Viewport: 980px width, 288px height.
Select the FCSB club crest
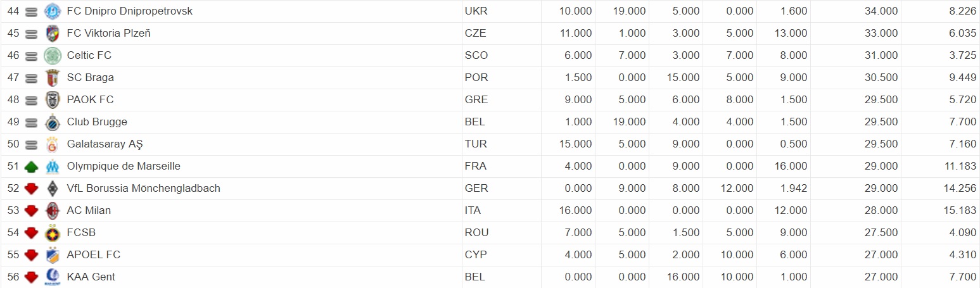[52, 233]
